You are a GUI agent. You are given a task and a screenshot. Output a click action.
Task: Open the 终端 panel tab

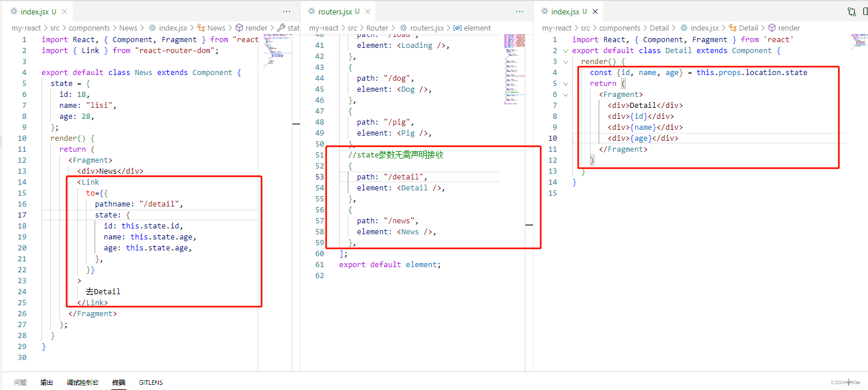118,382
